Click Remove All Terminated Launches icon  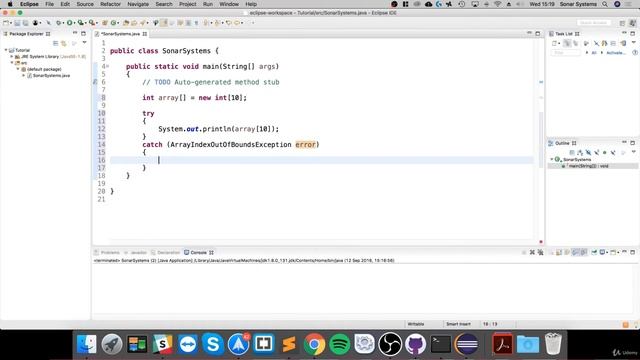coord(540,253)
